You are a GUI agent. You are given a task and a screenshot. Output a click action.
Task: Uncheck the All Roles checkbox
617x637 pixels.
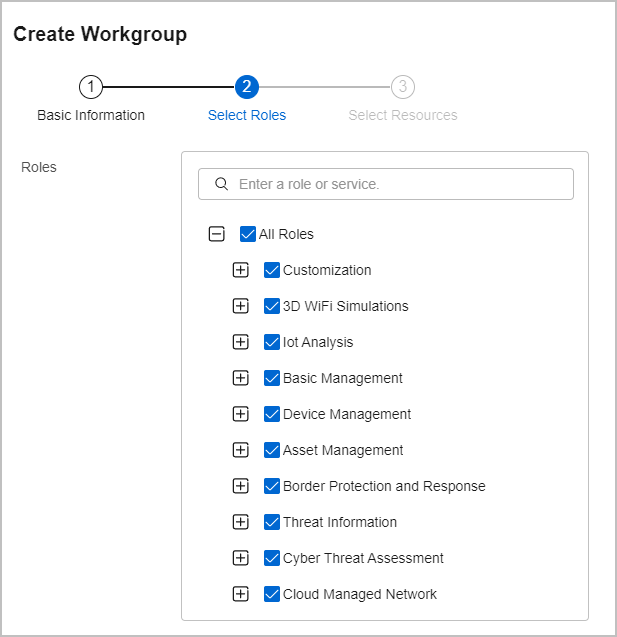pos(248,234)
